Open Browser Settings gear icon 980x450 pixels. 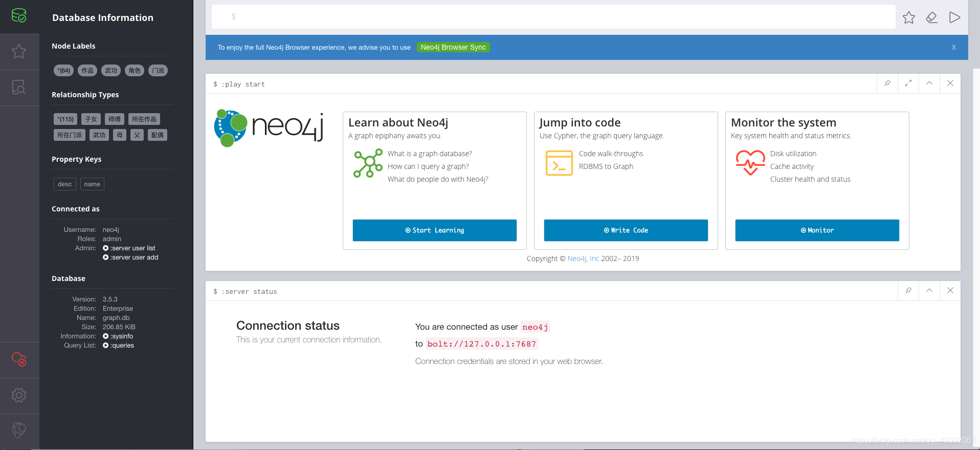pyautogui.click(x=19, y=395)
